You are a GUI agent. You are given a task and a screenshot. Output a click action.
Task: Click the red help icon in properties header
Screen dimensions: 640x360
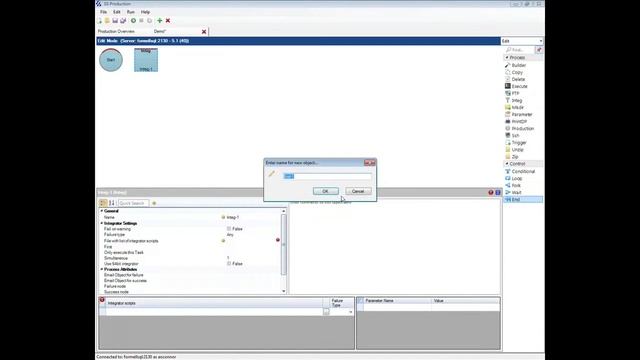pyautogui.click(x=491, y=192)
